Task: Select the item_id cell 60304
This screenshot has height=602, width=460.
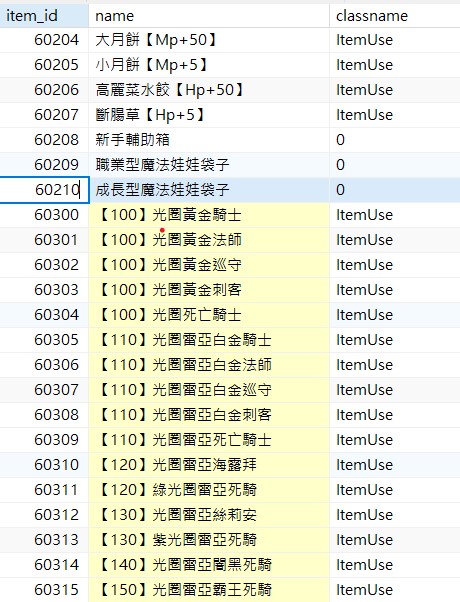Action: (x=44, y=315)
